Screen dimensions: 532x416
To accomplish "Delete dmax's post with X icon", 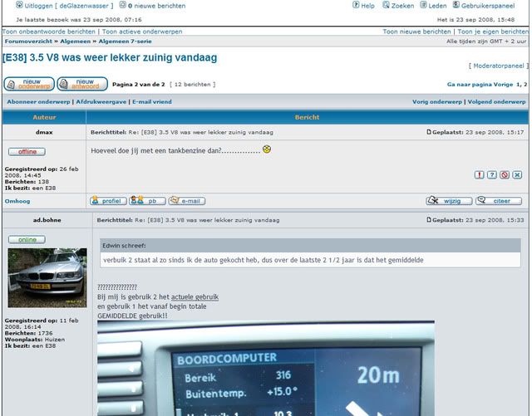I will [517, 175].
